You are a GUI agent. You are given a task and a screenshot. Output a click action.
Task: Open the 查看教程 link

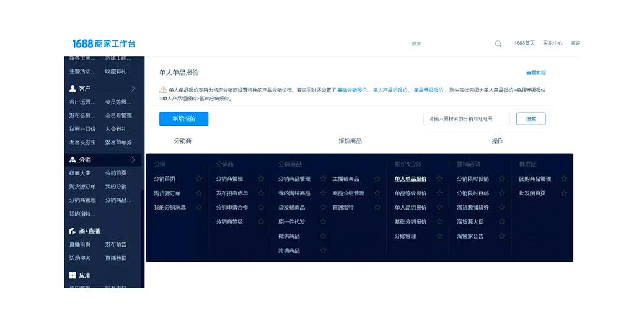point(536,73)
